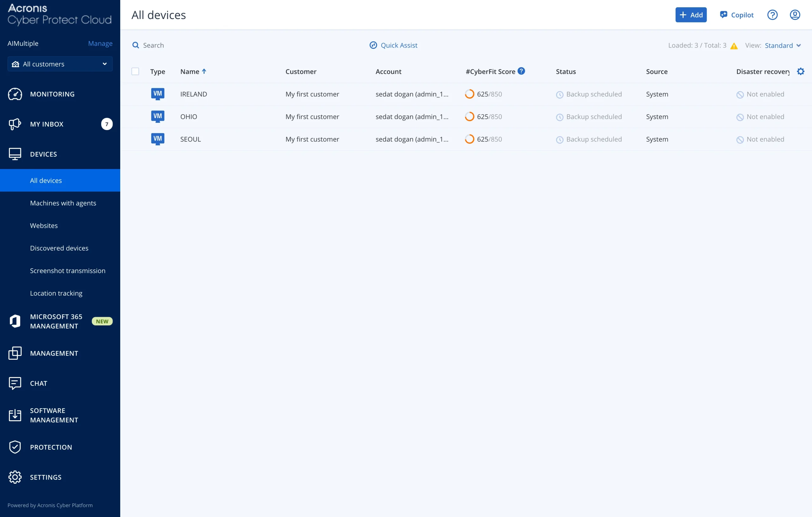Click device name SEOUL
Screen dimensions: 812x517
pos(191,139)
